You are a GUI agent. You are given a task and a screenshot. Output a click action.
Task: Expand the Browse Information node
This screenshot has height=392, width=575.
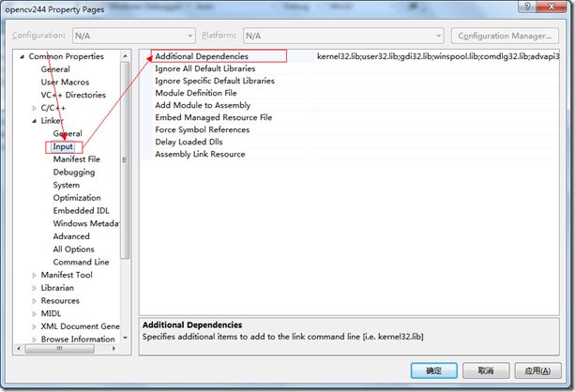point(34,339)
